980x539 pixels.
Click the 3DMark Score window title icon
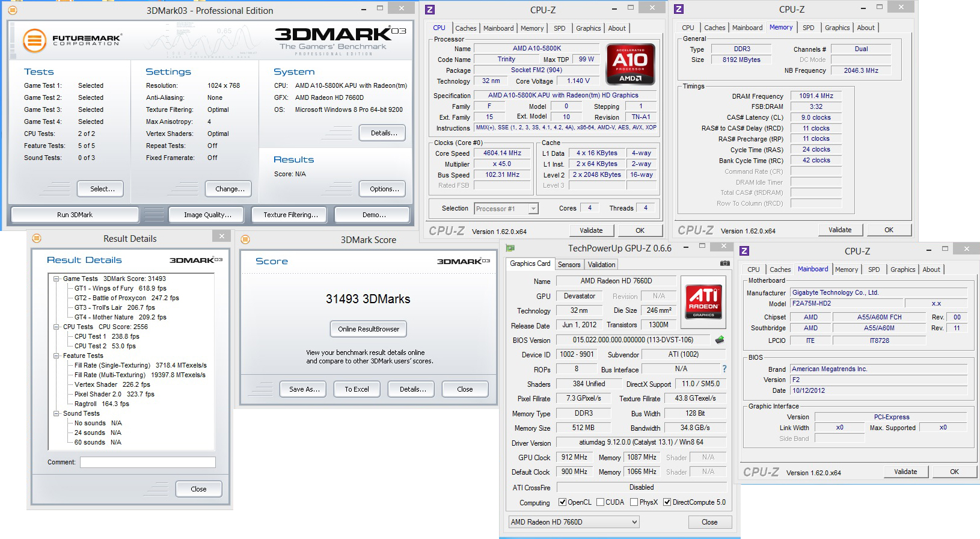point(245,239)
